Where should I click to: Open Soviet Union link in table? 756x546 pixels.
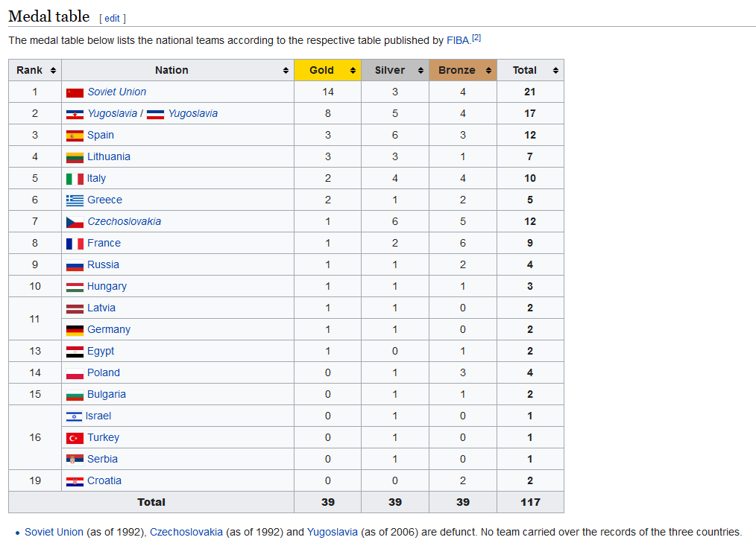pos(116,92)
